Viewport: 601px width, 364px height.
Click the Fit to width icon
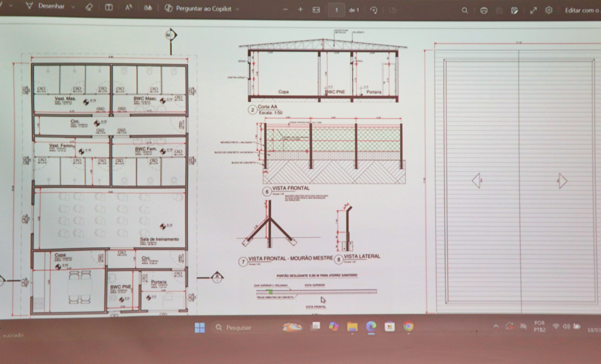pos(316,10)
